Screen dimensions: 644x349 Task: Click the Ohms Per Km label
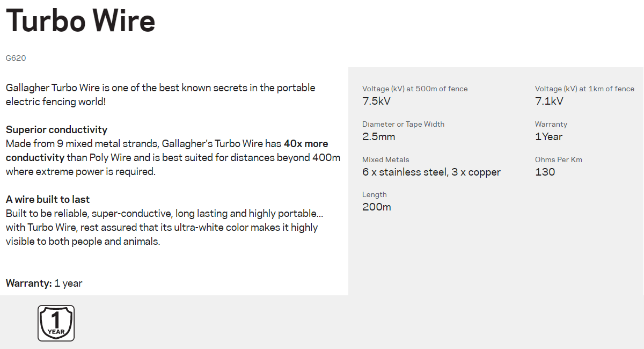(558, 159)
